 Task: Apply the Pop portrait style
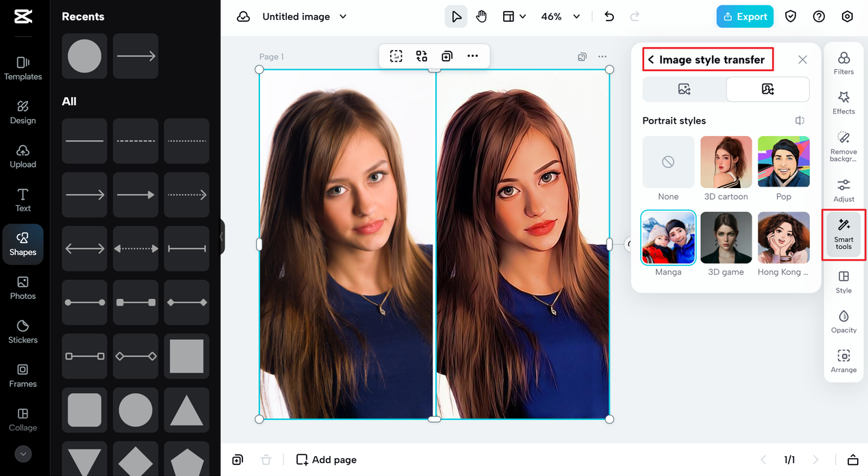784,162
